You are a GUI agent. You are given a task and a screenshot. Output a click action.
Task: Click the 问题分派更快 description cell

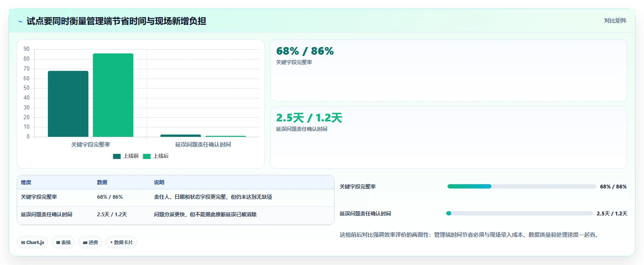coord(205,215)
